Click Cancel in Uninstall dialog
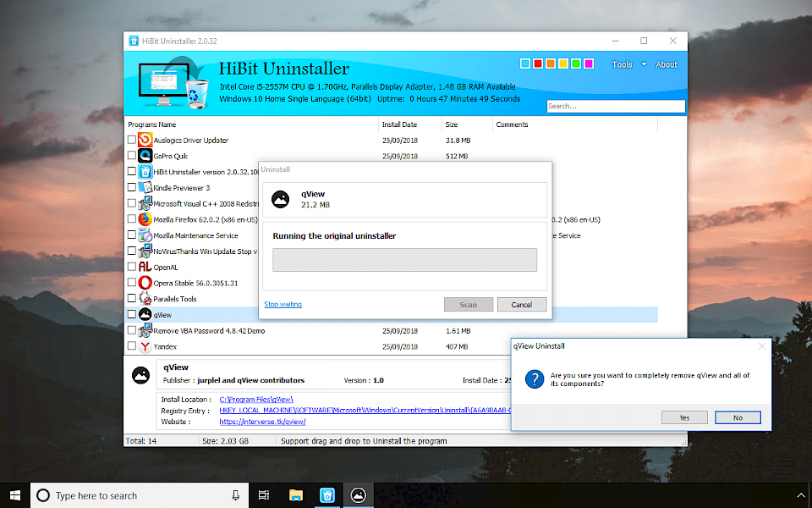Viewport: 812px width, 508px height. pyautogui.click(x=522, y=305)
